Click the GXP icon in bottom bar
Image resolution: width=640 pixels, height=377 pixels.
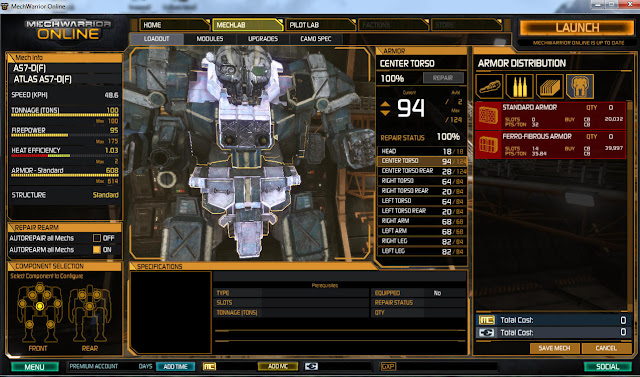coord(388,366)
